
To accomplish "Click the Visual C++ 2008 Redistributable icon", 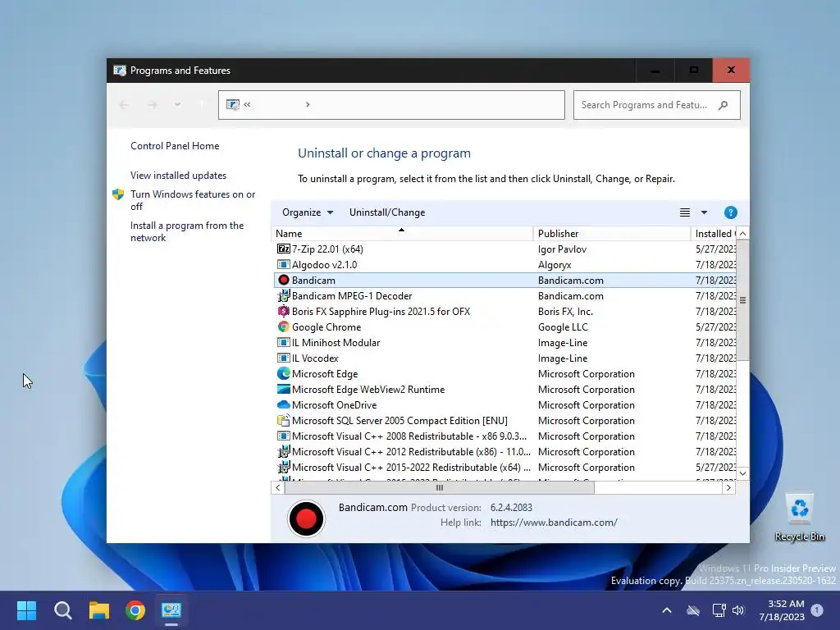I will 283,436.
